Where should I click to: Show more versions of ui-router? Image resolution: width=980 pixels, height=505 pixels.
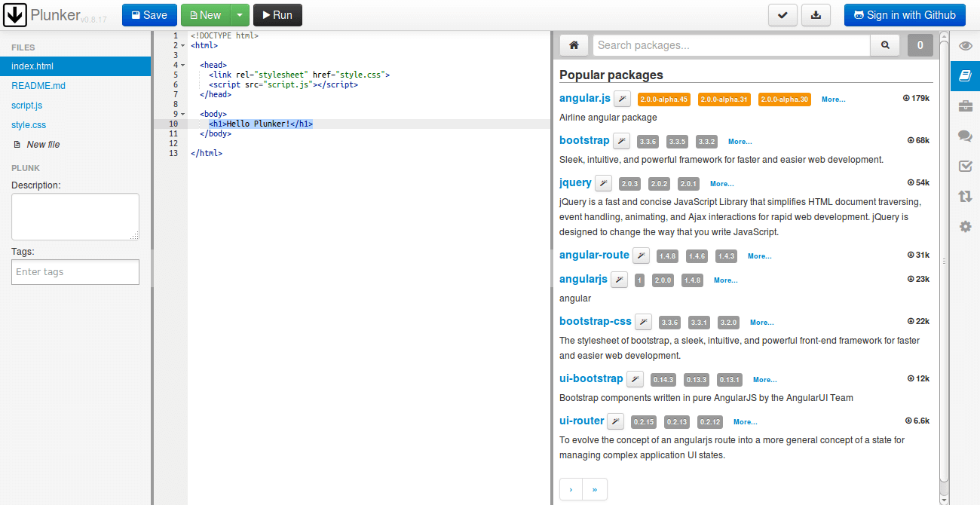click(745, 422)
